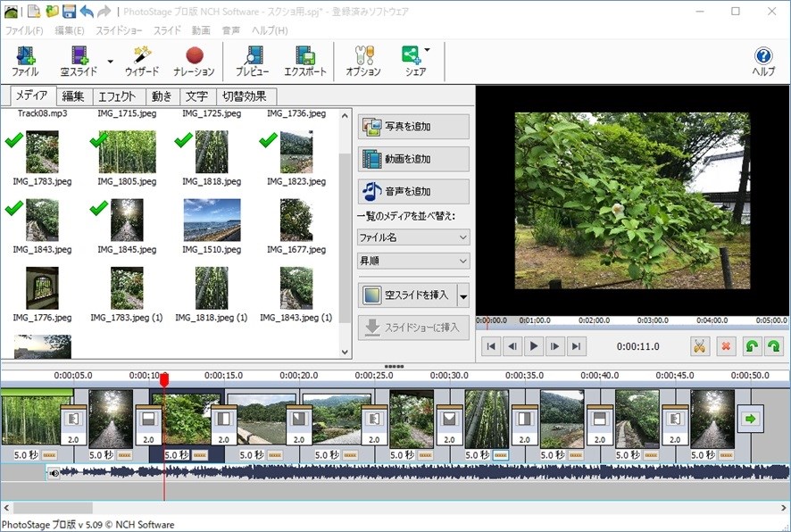Open the ファイル名 sort dropdown
Screen dimensions: 791x532
click(x=413, y=237)
